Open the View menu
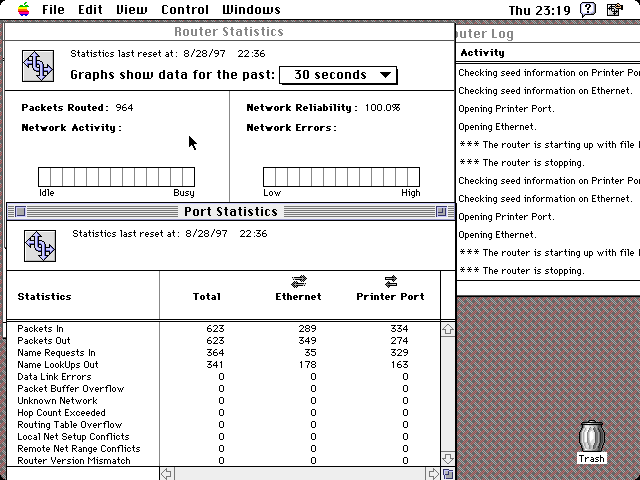Image resolution: width=640 pixels, height=480 pixels. point(131,9)
